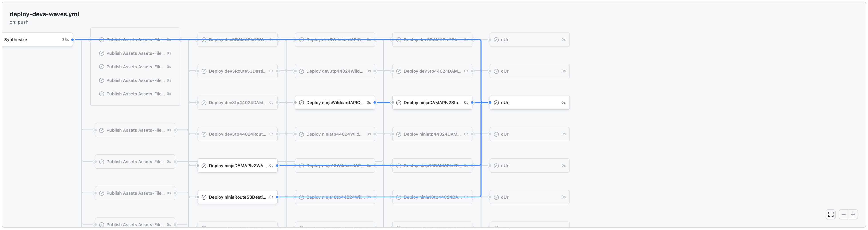Open the Deploy ninjaWildcardAPIC job
868x230 pixels.
[x=335, y=103]
